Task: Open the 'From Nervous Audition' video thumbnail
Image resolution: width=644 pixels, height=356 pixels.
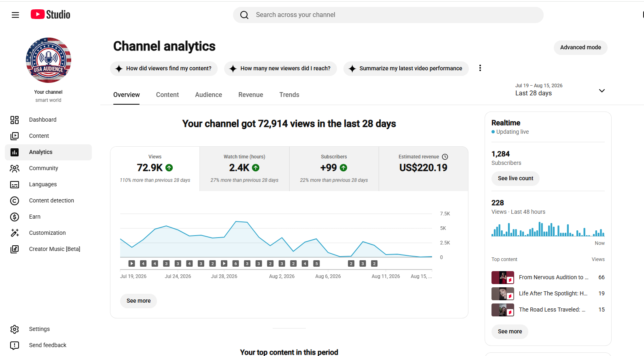Action: [503, 278]
